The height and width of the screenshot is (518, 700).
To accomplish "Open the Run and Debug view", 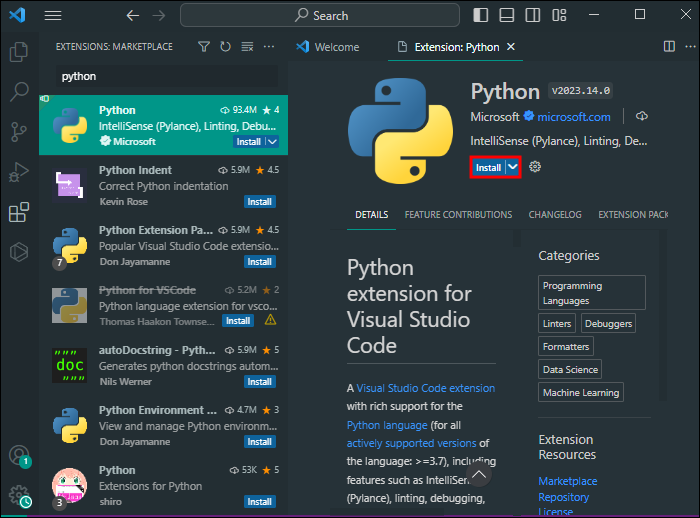I will (19, 172).
